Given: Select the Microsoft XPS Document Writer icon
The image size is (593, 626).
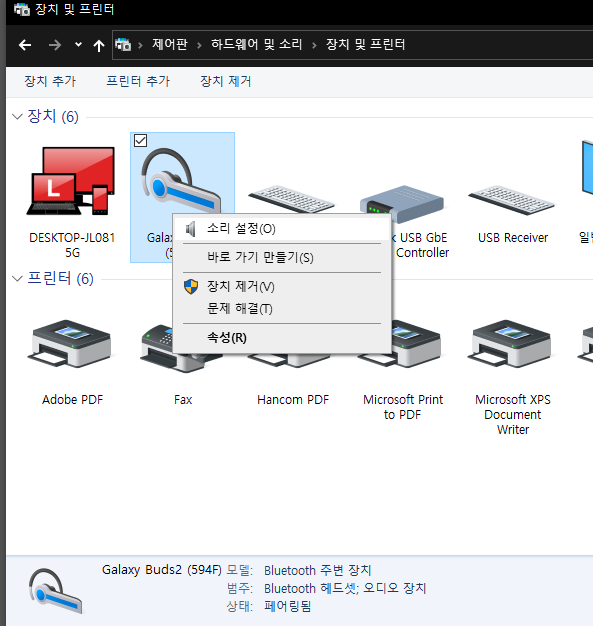Looking at the screenshot, I should pos(510,343).
